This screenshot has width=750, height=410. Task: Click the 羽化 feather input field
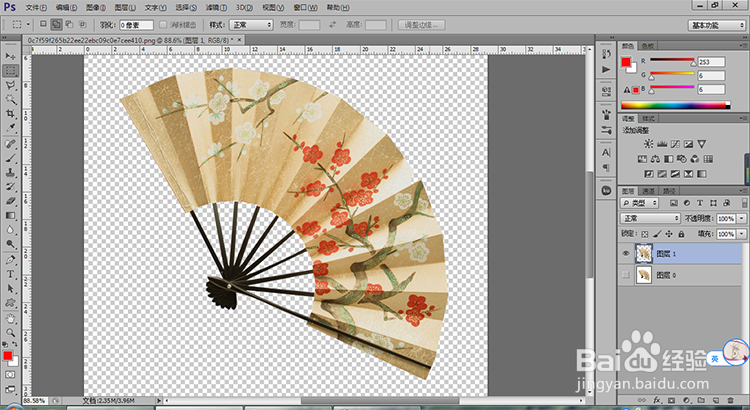136,25
